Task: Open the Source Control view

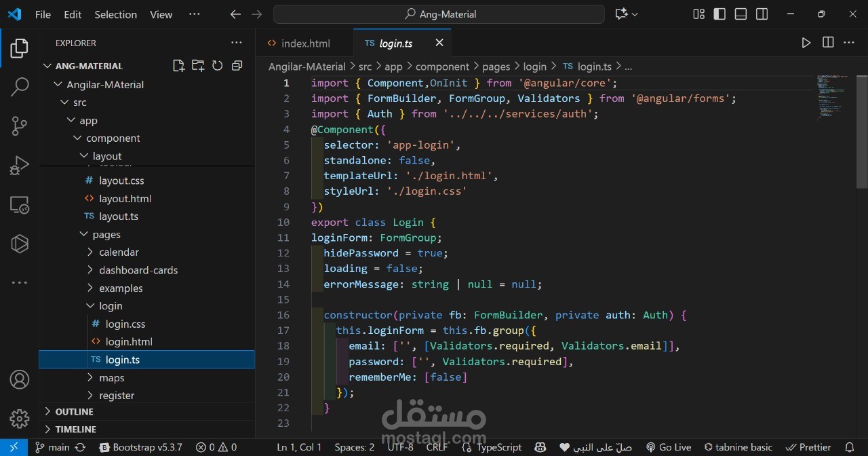Action: [x=19, y=126]
